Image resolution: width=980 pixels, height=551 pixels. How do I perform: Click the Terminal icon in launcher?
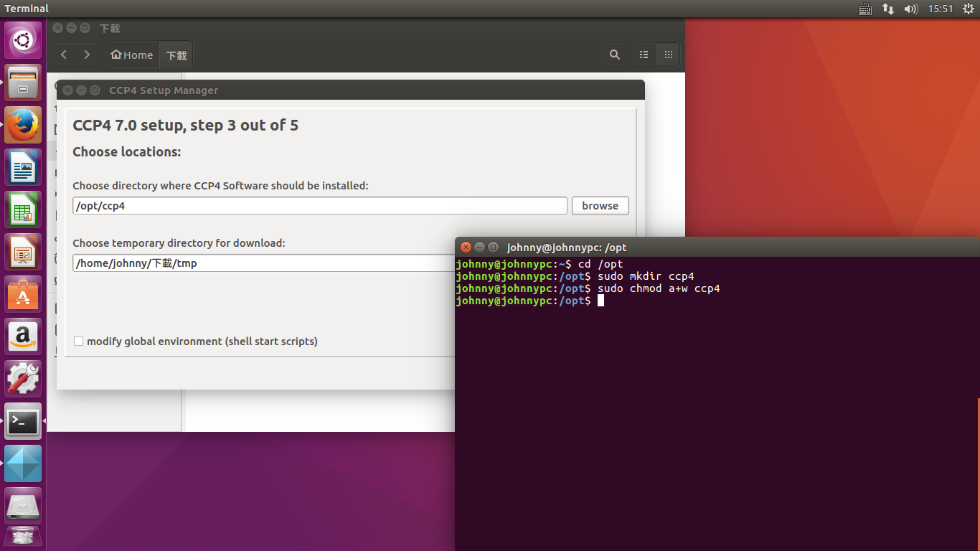click(23, 421)
